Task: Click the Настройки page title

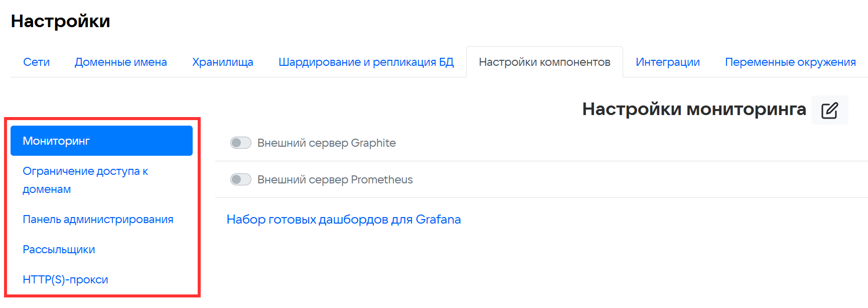Action: (x=61, y=21)
